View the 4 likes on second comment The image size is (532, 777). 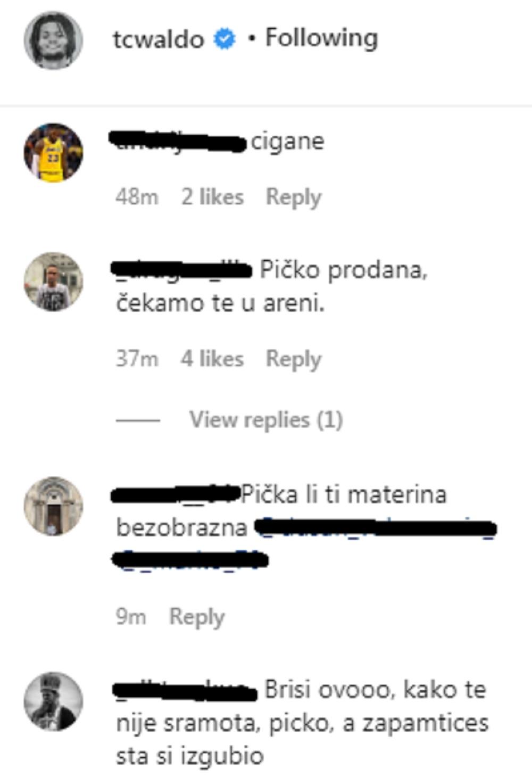[212, 359]
